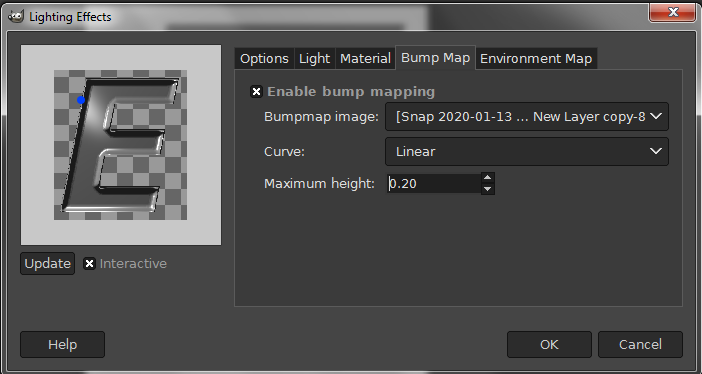Cancel the Lighting Effects dialog
The height and width of the screenshot is (374, 702).
tap(640, 344)
